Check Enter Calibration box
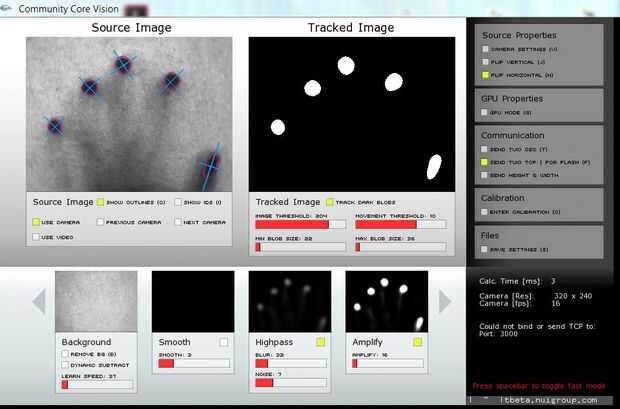 (x=484, y=212)
